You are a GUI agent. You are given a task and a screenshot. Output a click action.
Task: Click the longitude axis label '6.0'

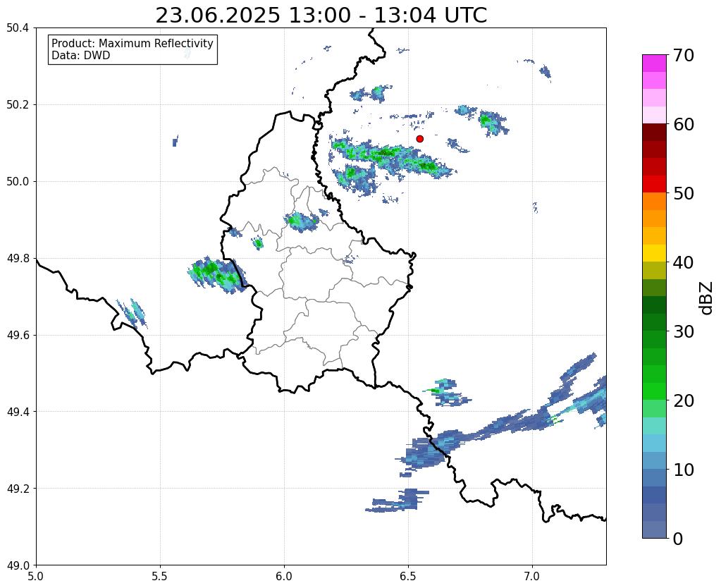click(x=284, y=577)
